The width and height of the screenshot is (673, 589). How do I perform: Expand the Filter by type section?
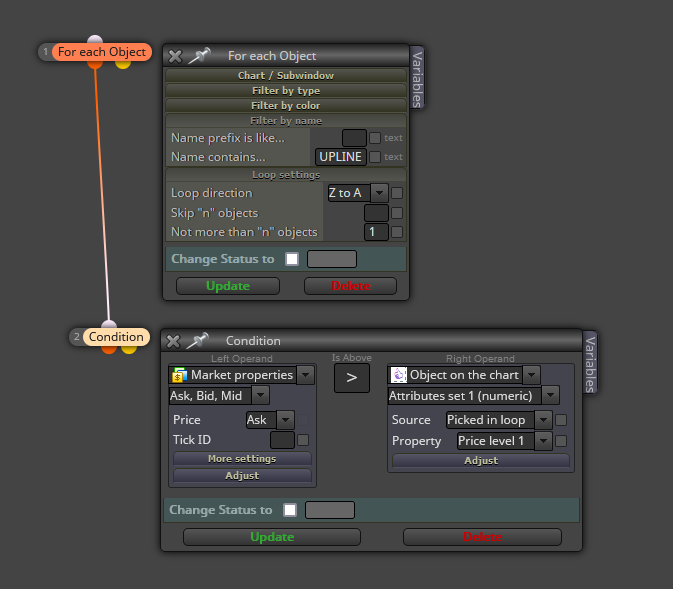point(286,91)
